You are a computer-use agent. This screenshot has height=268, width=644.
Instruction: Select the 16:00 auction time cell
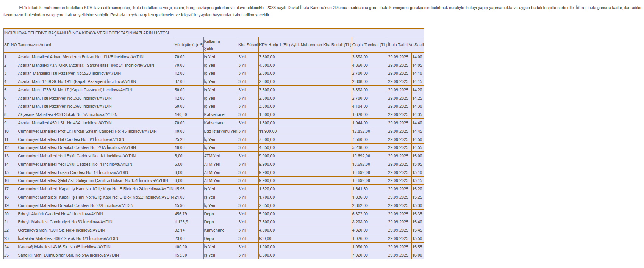click(x=417, y=255)
